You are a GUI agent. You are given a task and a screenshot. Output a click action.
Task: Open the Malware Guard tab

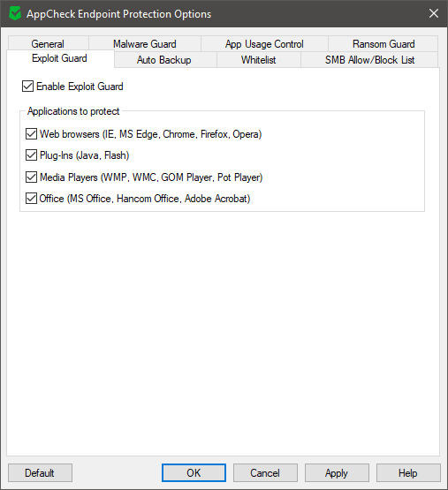[145, 44]
